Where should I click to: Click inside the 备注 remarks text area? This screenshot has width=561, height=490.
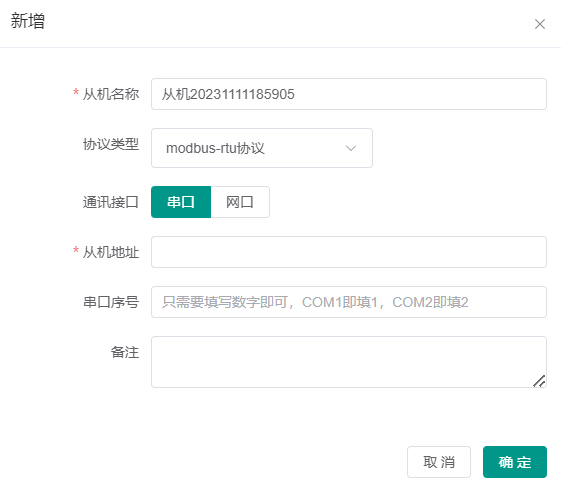[x=349, y=362]
